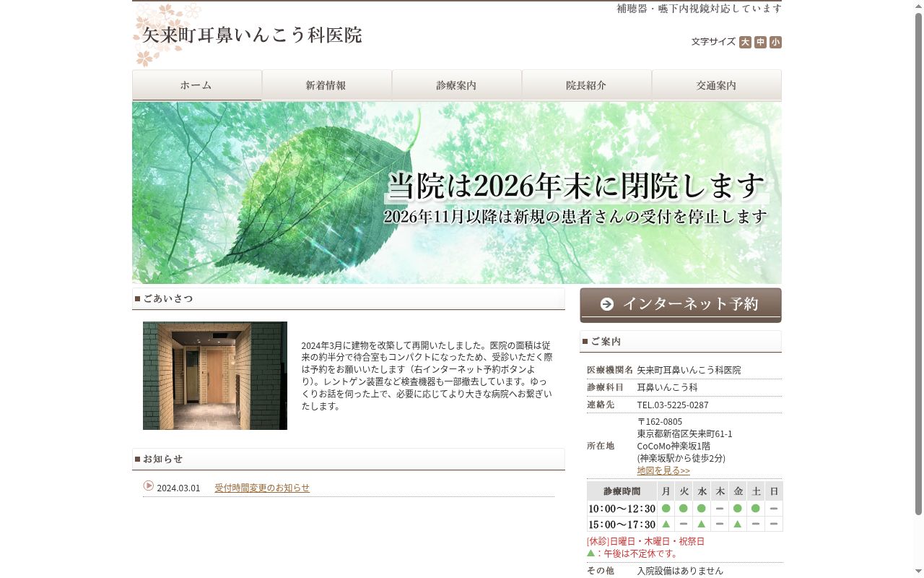Click the 10:00〜12:30 hours row label
This screenshot has width=924, height=578.
coord(622,509)
